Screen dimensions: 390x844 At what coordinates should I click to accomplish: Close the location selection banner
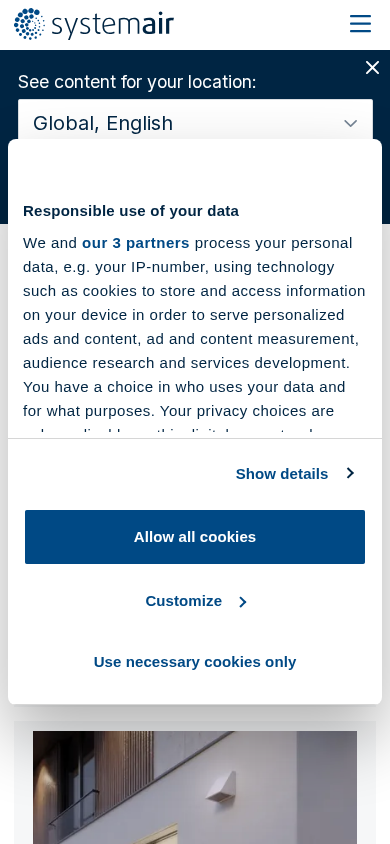(x=372, y=67)
